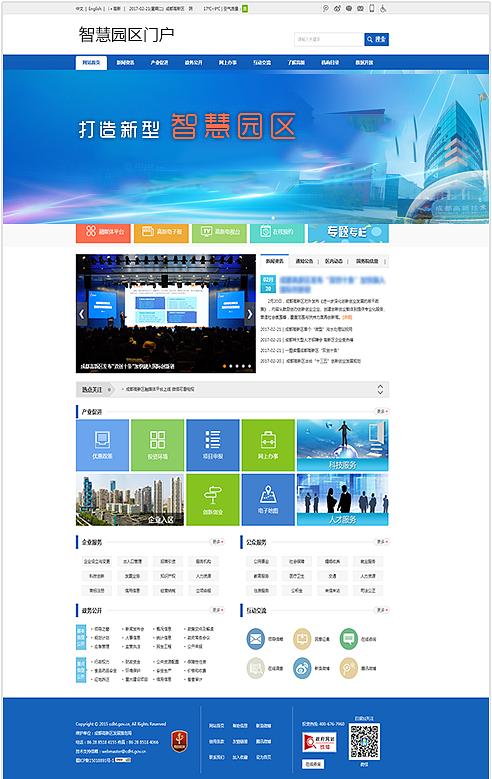Click the QR code in the footer

coord(364,741)
